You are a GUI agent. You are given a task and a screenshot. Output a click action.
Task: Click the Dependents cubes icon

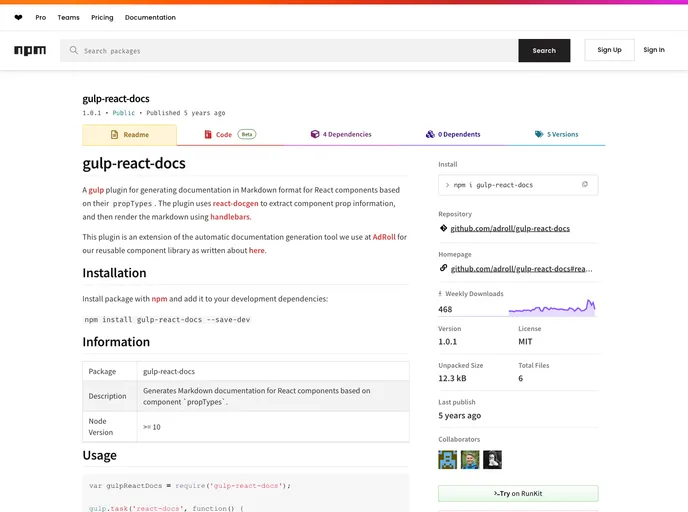coord(430,134)
